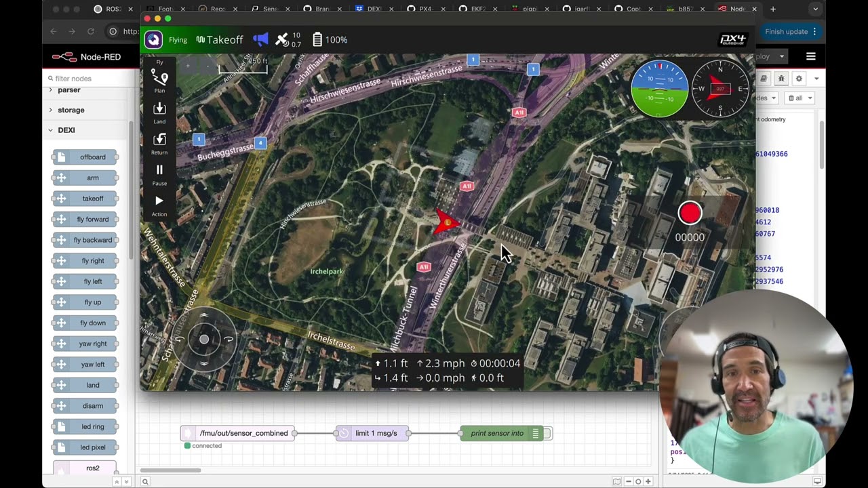Click the compass heading instrument
Image resolution: width=868 pixels, height=488 pixels.
coord(720,89)
